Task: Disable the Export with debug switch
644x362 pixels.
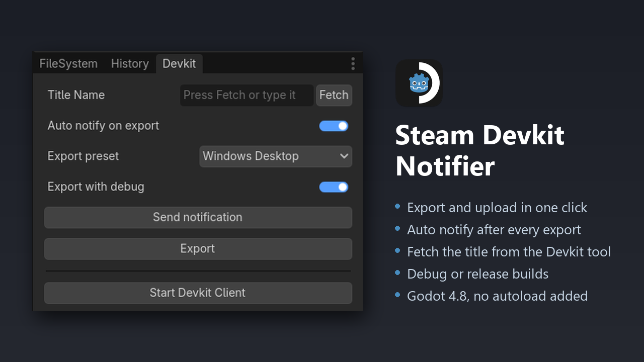Action: [334, 187]
